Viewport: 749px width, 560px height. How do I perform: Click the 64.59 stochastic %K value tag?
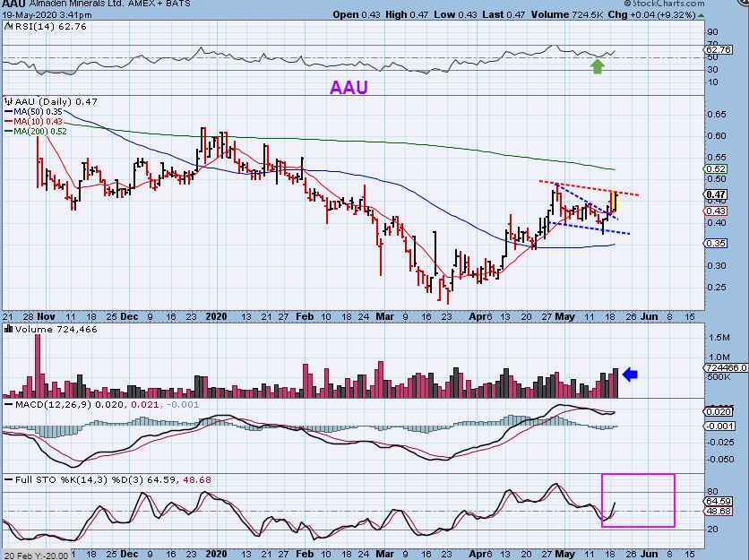pyautogui.click(x=719, y=501)
